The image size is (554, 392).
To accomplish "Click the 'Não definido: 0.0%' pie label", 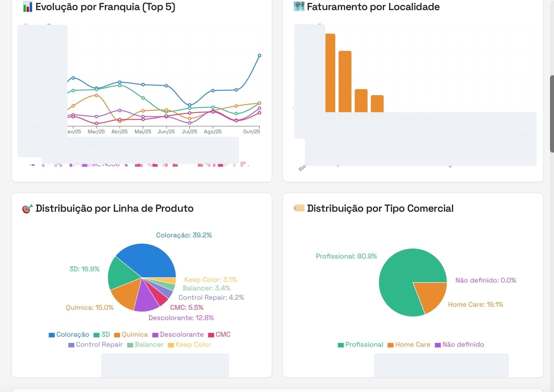I will pos(486,280).
